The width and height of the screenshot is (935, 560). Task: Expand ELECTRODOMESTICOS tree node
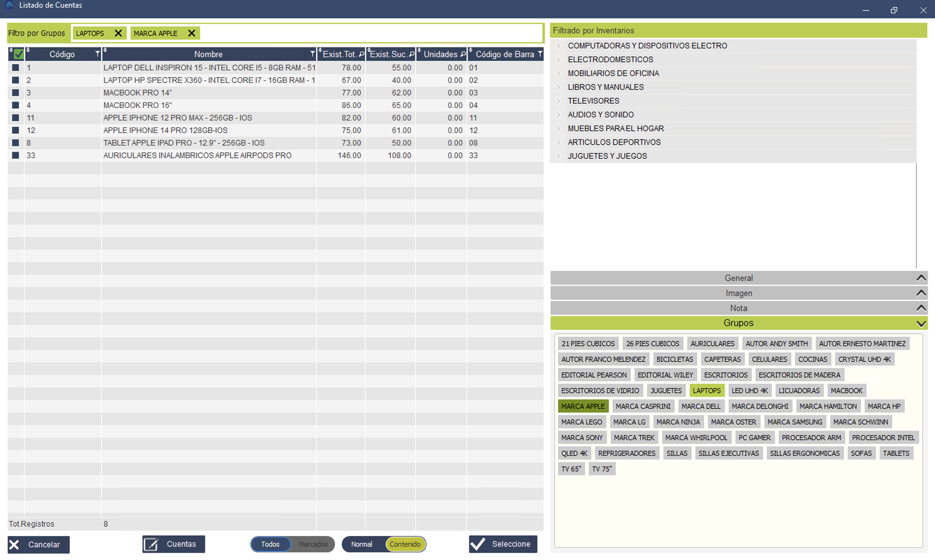(559, 60)
